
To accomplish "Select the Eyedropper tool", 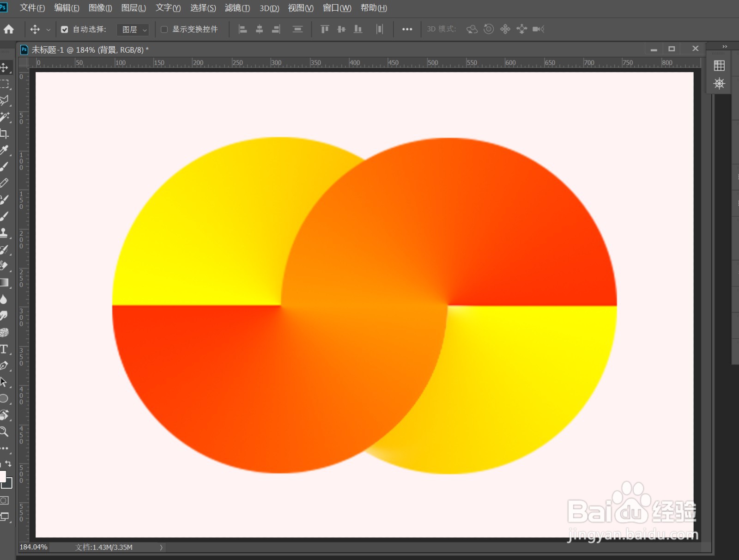I will point(4,150).
